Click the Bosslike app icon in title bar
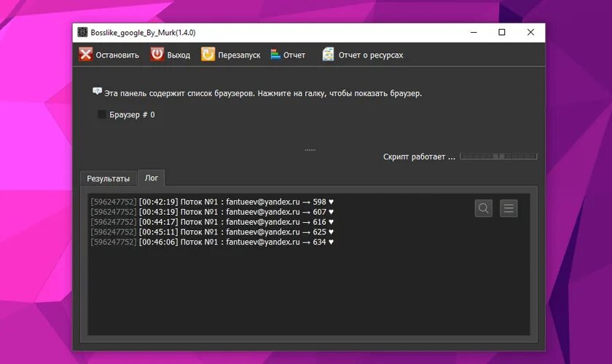This screenshot has height=364, width=612. [x=82, y=32]
